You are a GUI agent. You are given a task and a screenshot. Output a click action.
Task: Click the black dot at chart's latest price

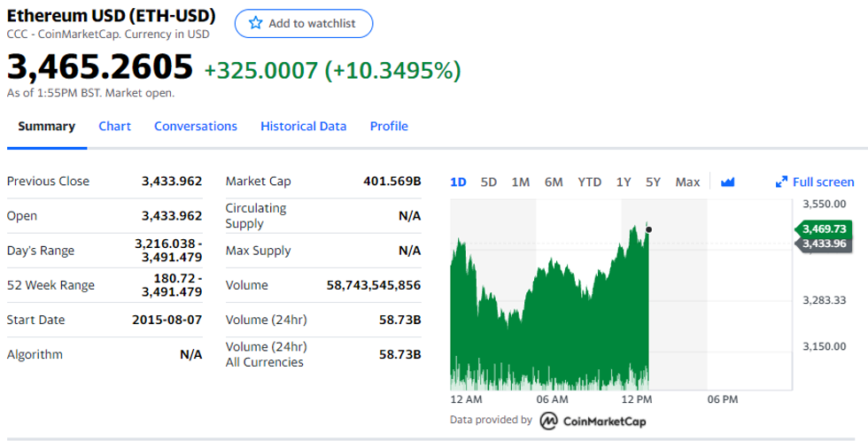pyautogui.click(x=649, y=229)
